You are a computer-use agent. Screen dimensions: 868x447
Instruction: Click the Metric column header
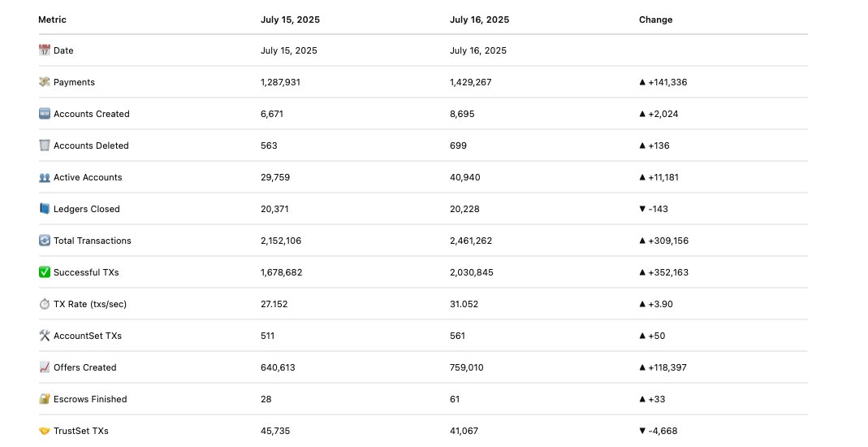click(x=52, y=20)
